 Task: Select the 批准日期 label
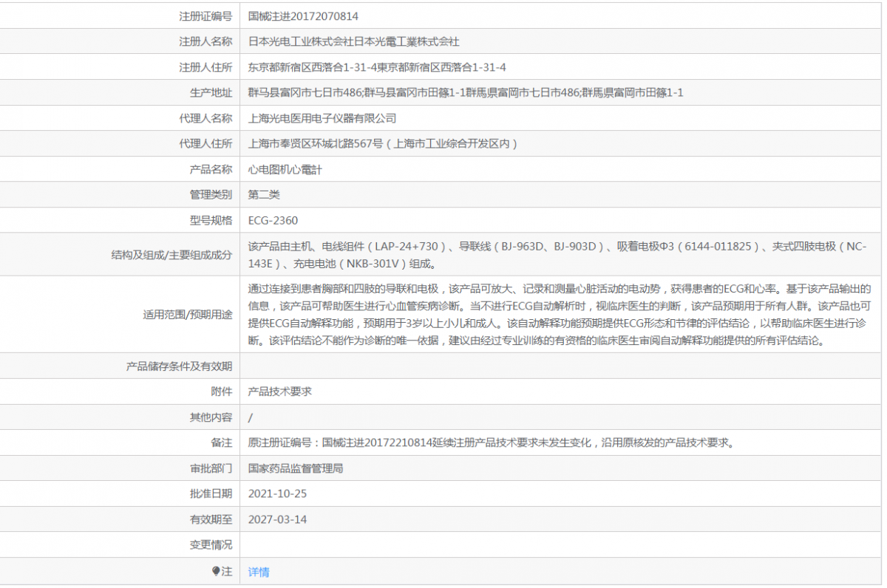pos(211,493)
